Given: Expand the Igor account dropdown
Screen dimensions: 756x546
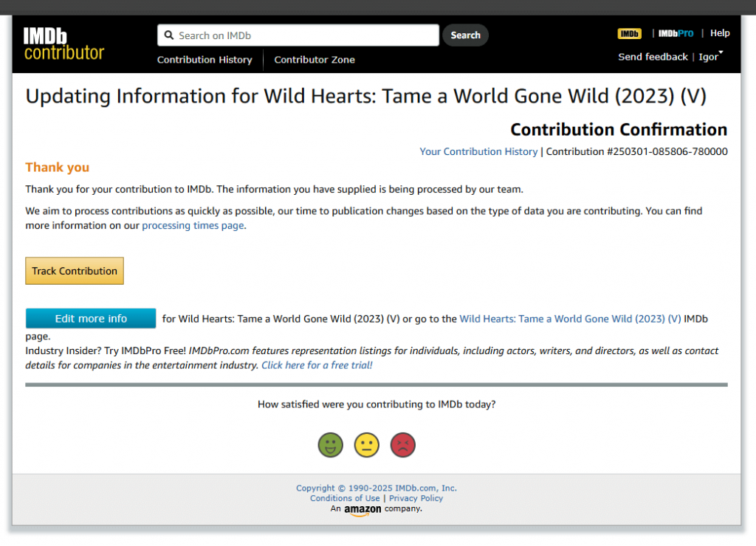Looking at the screenshot, I should (711, 56).
